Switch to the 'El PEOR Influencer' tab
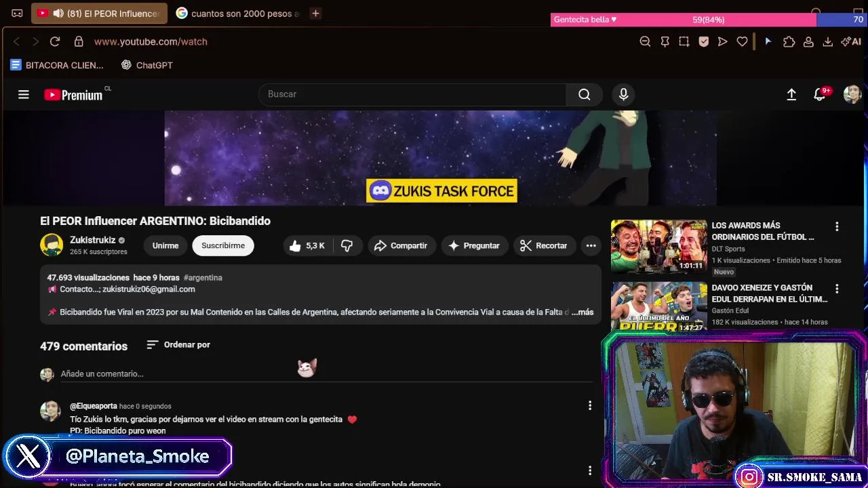 coord(99,14)
